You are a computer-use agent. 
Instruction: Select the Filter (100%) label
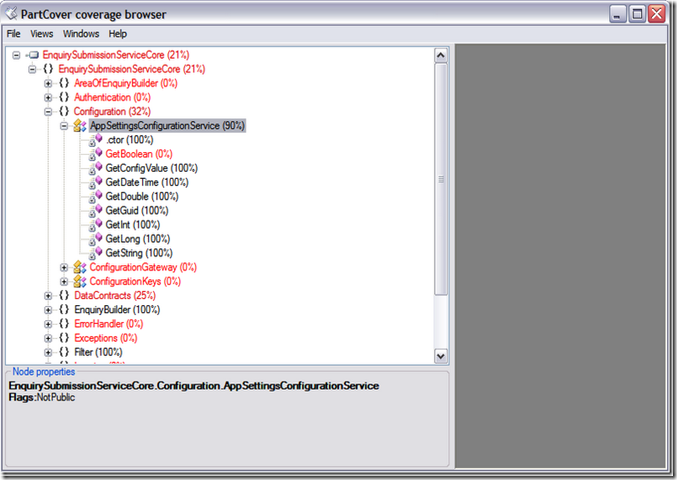(98, 352)
